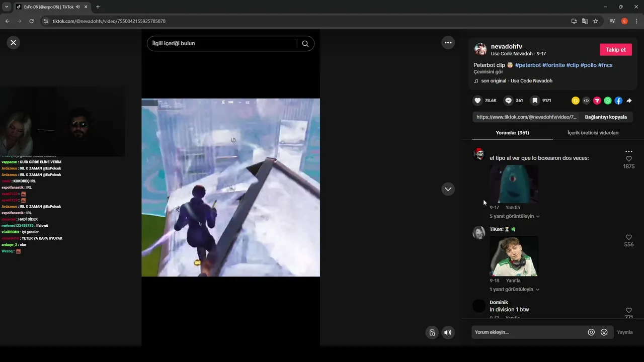
Task: Toggle the auto-scroll phone icon button
Action: click(432, 332)
